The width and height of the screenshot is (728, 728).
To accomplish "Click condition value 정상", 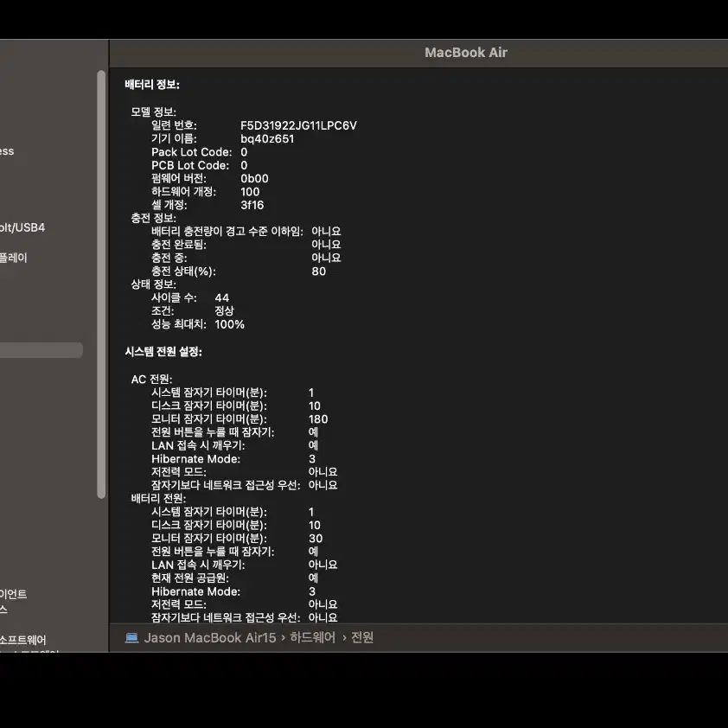I will point(224,310).
